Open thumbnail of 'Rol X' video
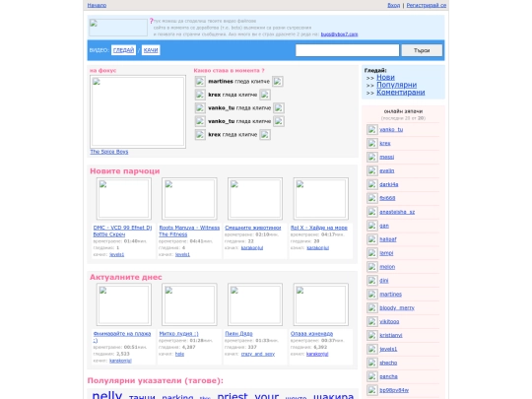 pos(320,199)
